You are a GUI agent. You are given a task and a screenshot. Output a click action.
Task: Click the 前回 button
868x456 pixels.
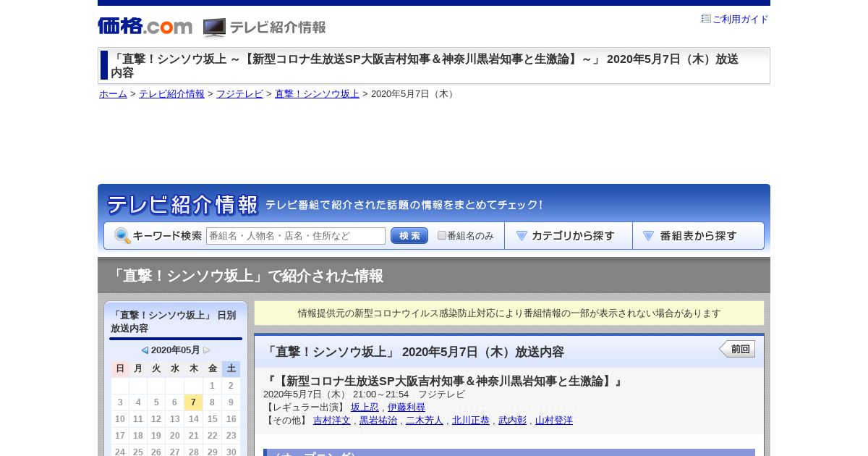tap(737, 349)
